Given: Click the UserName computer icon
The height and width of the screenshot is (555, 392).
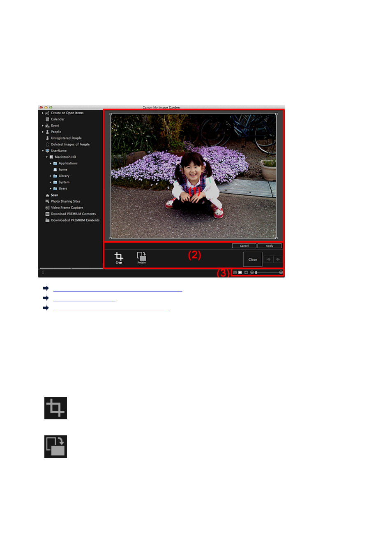Looking at the screenshot, I should point(47,151).
